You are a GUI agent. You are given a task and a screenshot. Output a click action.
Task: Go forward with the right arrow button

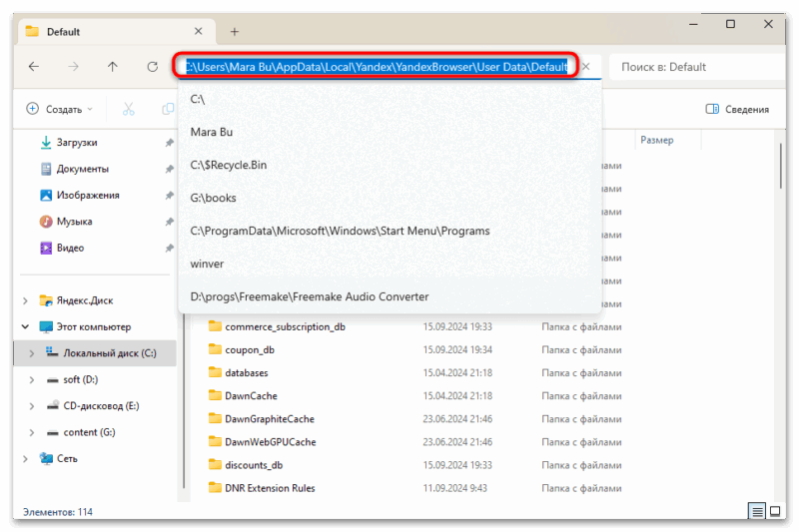coord(73,67)
